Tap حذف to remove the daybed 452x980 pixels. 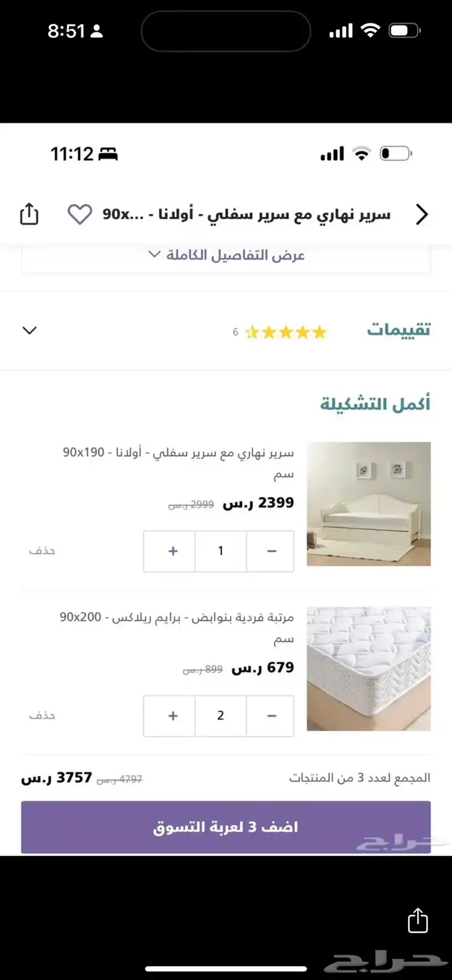tap(42, 551)
